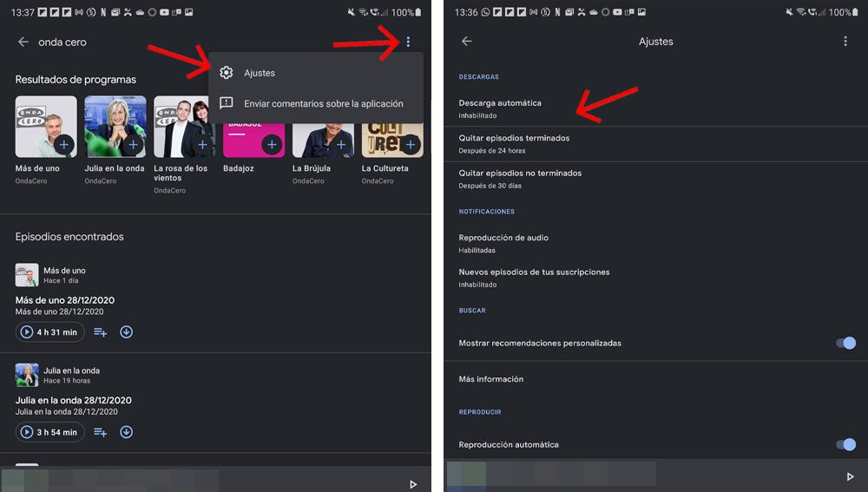868x492 pixels.
Task: Open three-dot menu in Ajustes screen
Action: coord(845,42)
